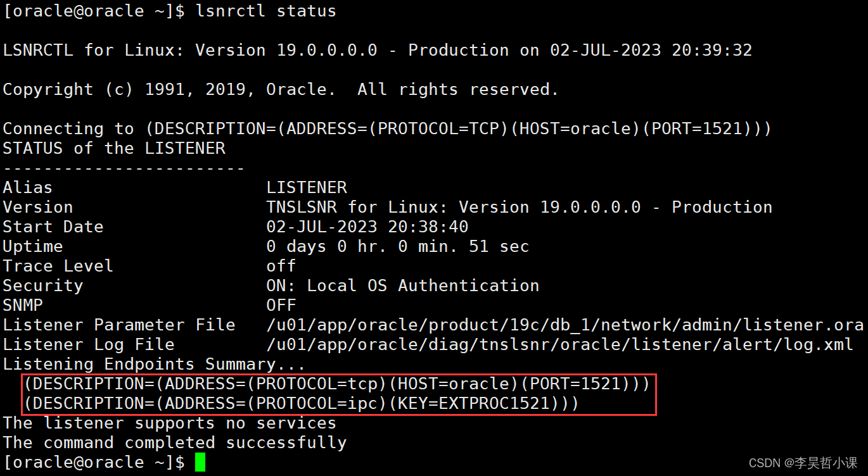The image size is (868, 476).
Task: Select the 'STATUS of the LISTENER' heading
Action: [x=114, y=149]
